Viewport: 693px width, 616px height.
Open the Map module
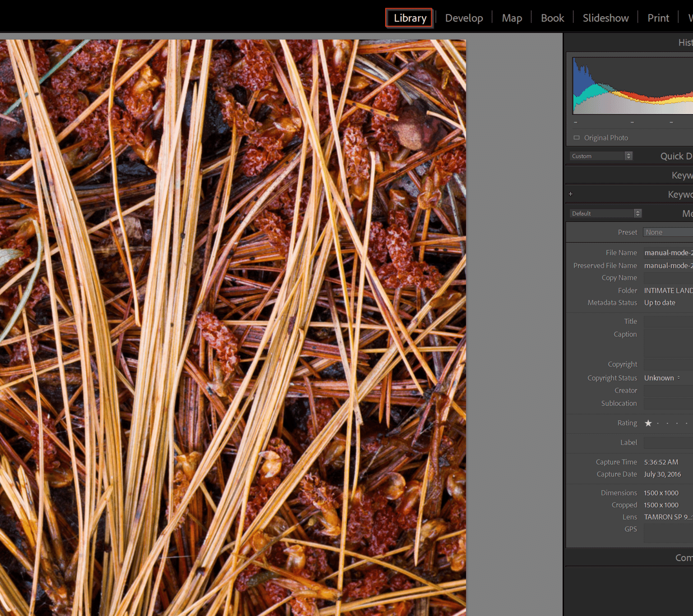coord(512,18)
